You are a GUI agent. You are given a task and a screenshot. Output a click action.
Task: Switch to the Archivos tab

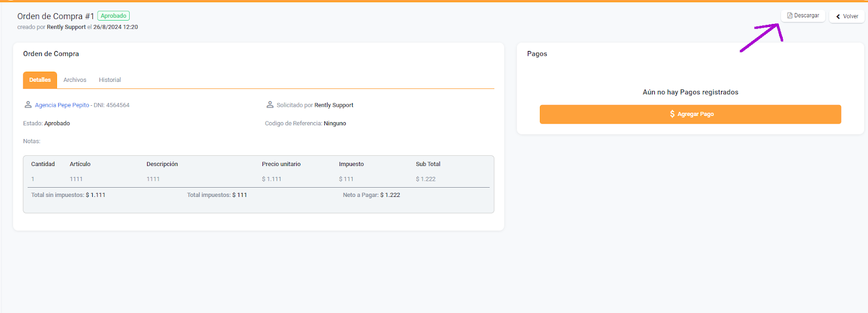point(75,80)
